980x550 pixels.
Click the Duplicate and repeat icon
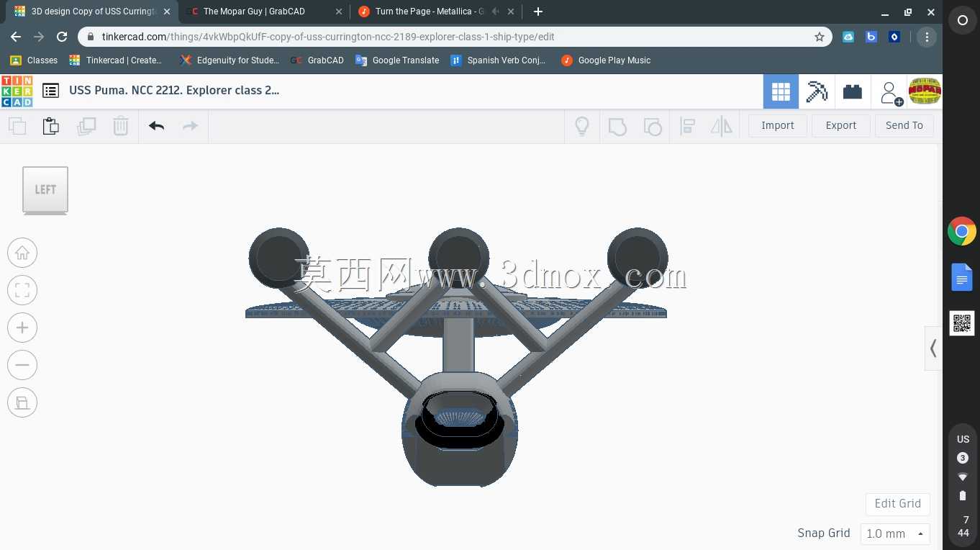[x=86, y=126]
